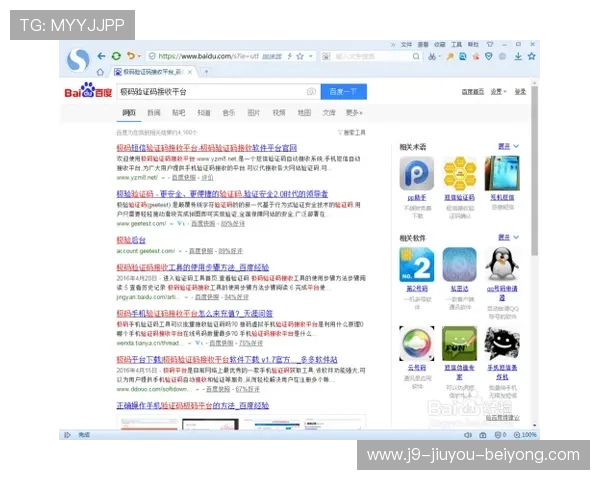Select the 图片 tab

click(x=253, y=113)
